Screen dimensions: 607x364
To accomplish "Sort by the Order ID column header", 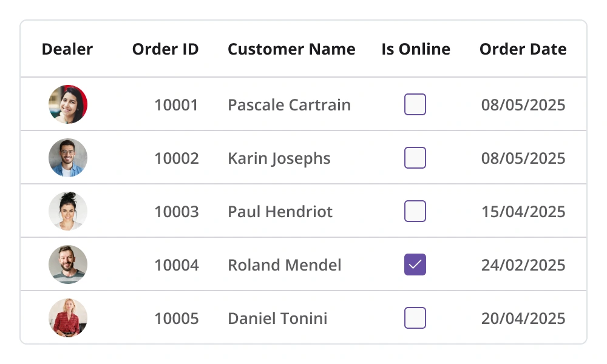I will pyautogui.click(x=166, y=49).
